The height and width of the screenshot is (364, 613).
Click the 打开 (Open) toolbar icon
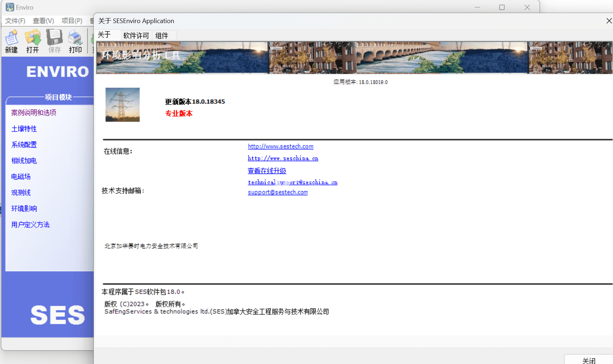point(33,41)
